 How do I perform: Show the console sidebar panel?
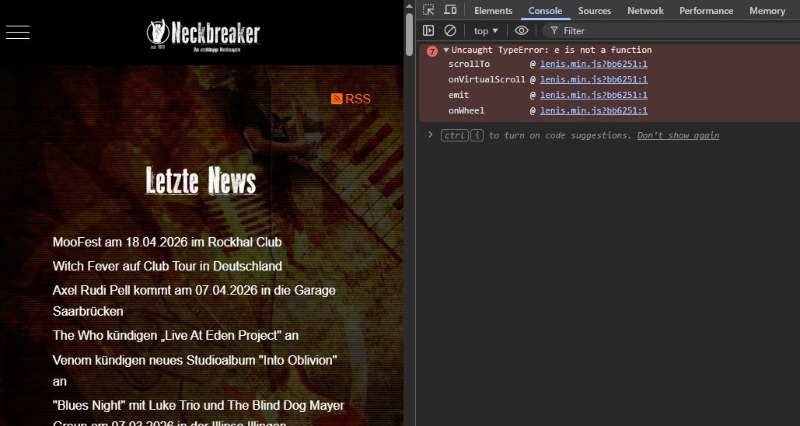click(x=428, y=31)
